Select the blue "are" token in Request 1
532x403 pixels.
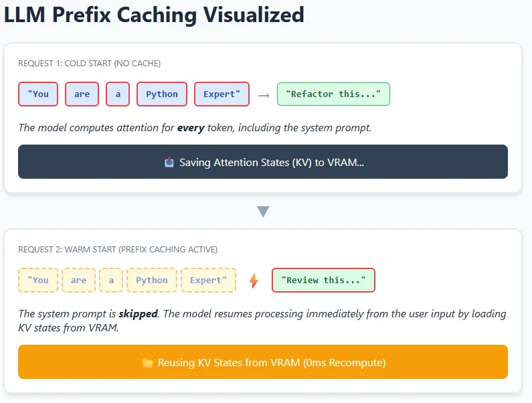pyautogui.click(x=82, y=94)
